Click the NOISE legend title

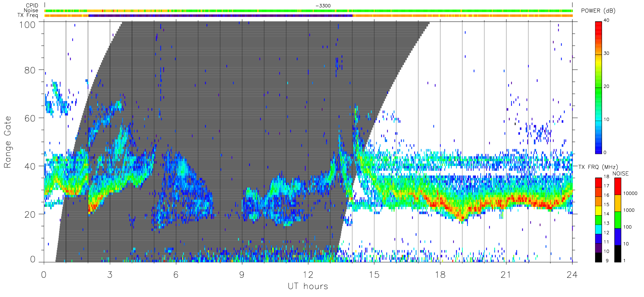(620, 174)
